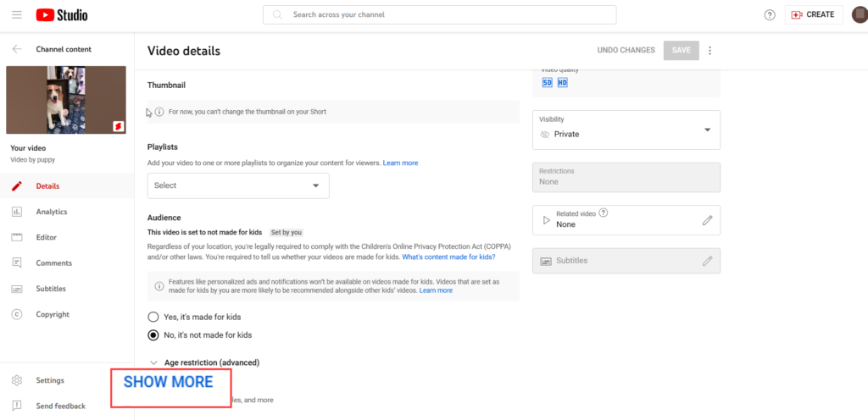Edit the Related video with pencil

[x=708, y=220]
